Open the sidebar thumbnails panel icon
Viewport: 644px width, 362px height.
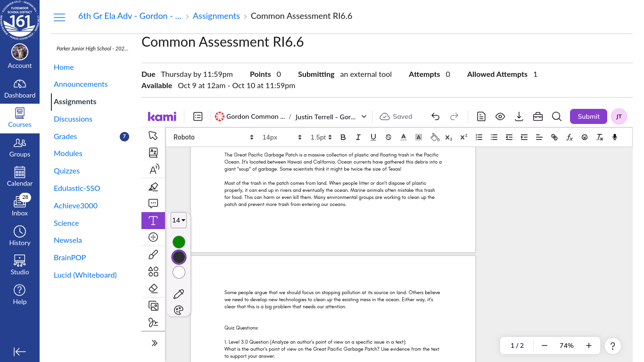[x=198, y=116]
